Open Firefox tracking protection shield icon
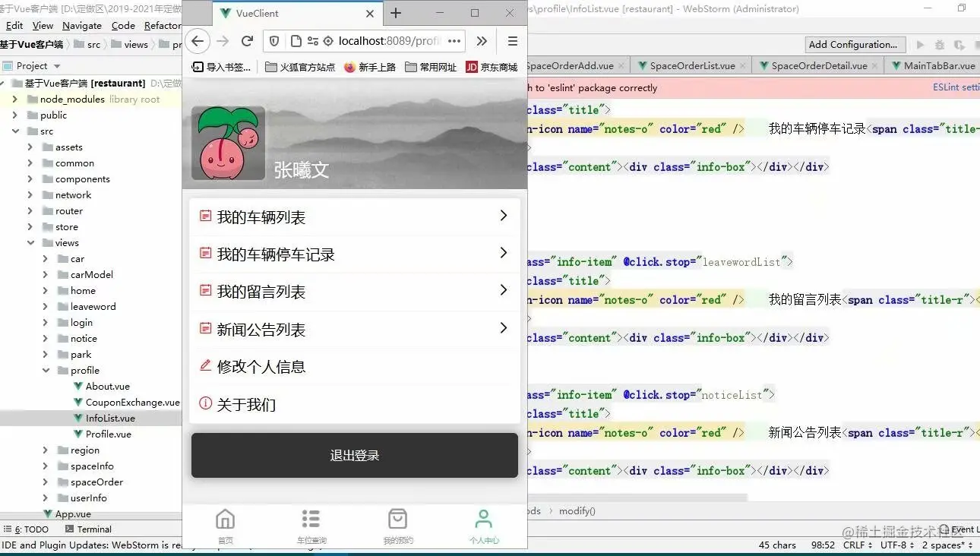The image size is (980, 556). click(x=275, y=41)
